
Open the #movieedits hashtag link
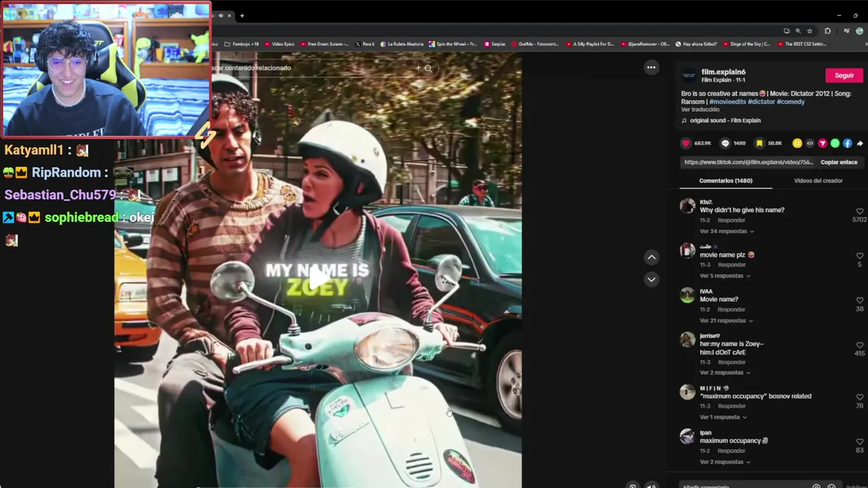tap(728, 102)
